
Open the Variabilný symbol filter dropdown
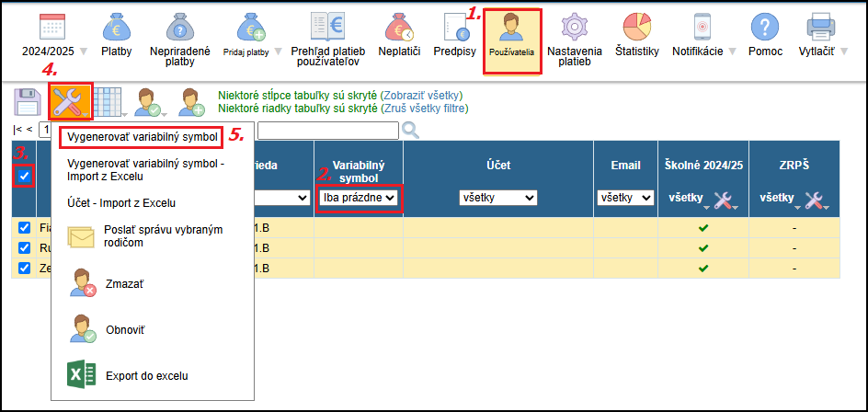[359, 198]
